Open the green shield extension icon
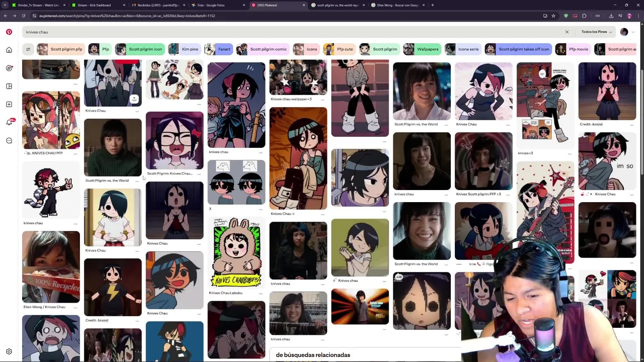644x362 pixels. 566,16
